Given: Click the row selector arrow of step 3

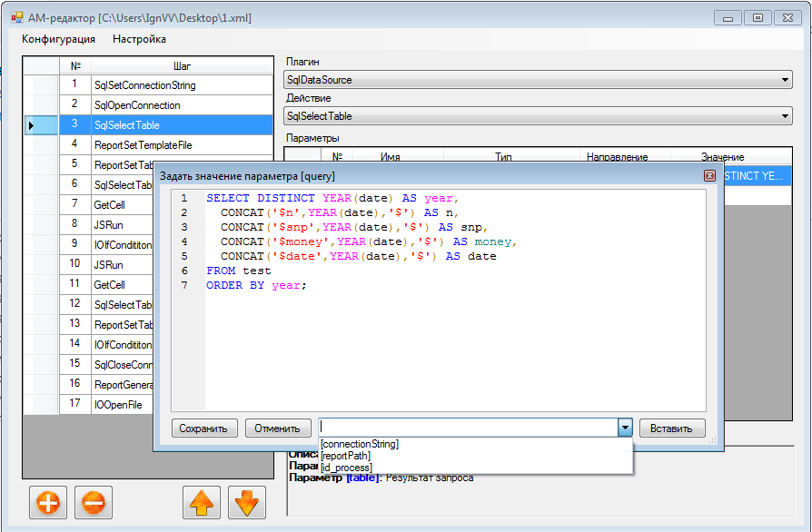Looking at the screenshot, I should pyautogui.click(x=32, y=124).
